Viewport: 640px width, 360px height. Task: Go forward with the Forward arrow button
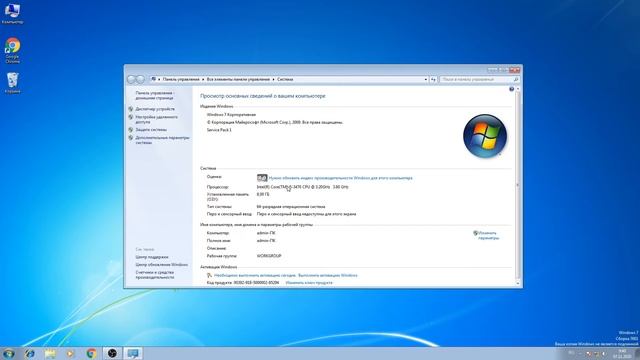(x=140, y=80)
